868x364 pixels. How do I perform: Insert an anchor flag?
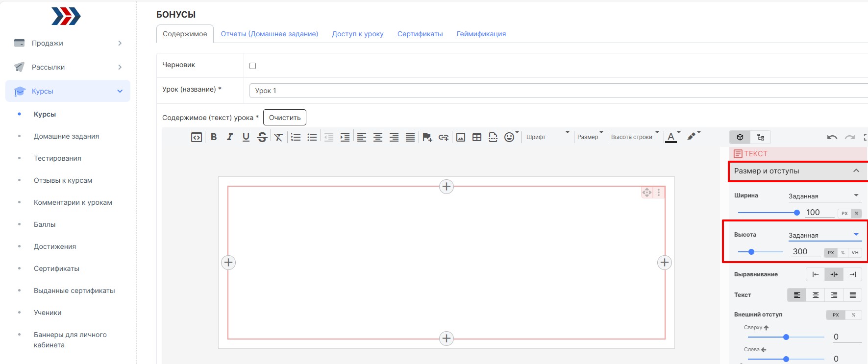427,137
